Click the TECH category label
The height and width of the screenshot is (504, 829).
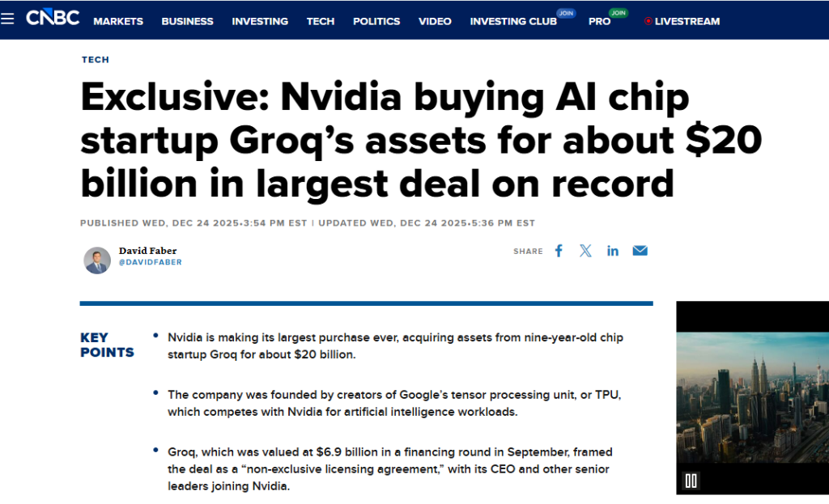pyautogui.click(x=96, y=60)
